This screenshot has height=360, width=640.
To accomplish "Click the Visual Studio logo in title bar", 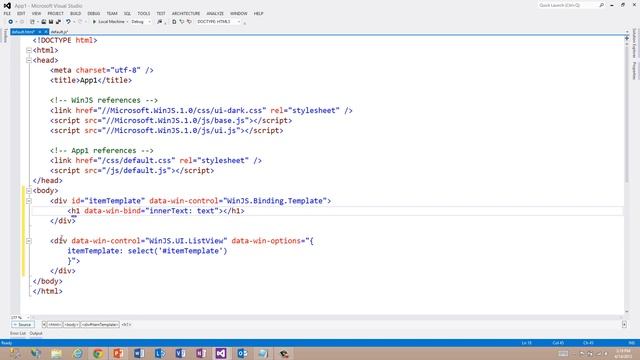I will (7, 5).
